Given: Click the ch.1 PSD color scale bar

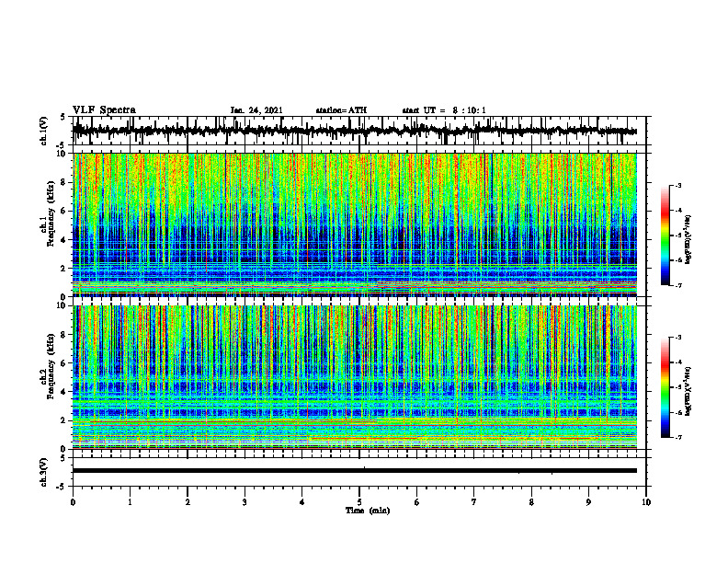Looking at the screenshot, I should [665, 236].
